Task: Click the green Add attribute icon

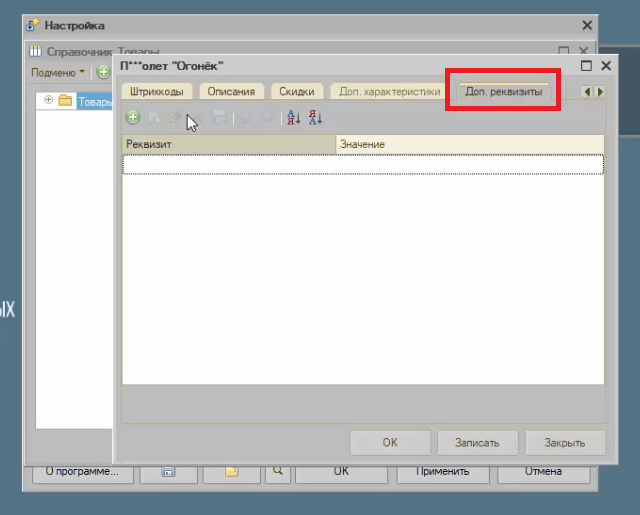Action: [x=132, y=118]
